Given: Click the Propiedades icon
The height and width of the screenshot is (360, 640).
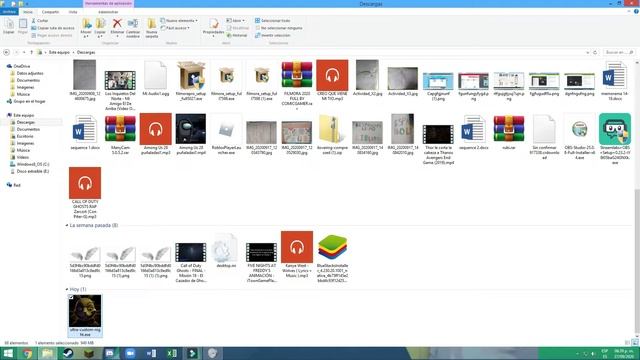Looking at the screenshot, I should pos(213,24).
